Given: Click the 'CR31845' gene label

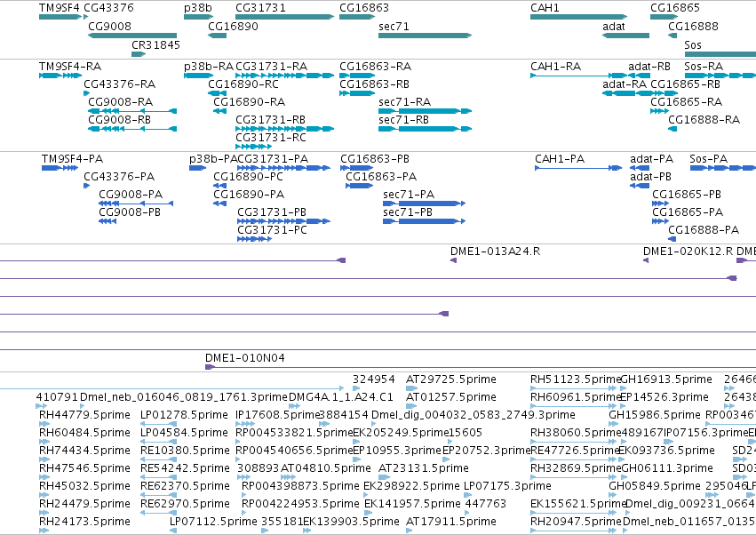Looking at the screenshot, I should pos(155,44).
